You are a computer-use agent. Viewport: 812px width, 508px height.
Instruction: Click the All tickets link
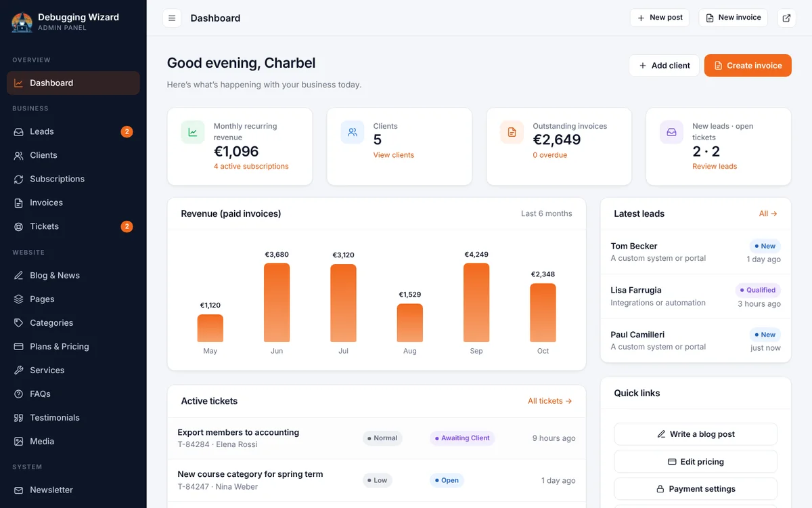coord(550,401)
